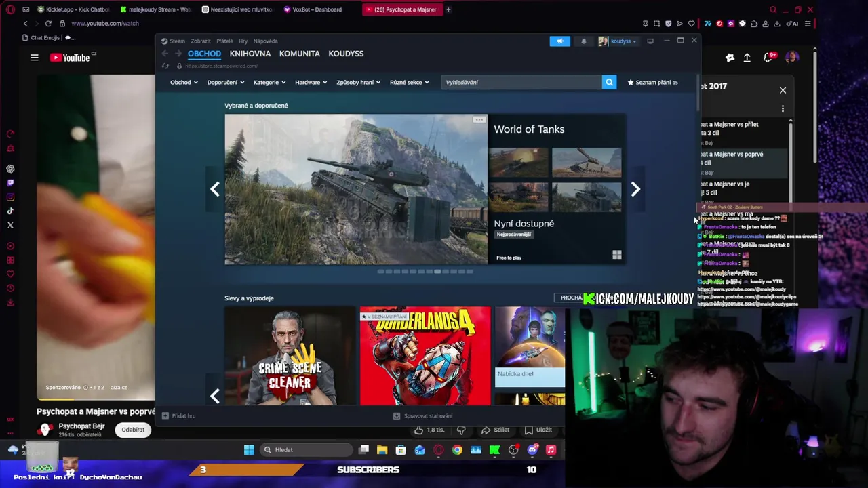The image size is (868, 488).
Task: Switch to the KOMUNITA tab in Steam
Action: point(300,54)
